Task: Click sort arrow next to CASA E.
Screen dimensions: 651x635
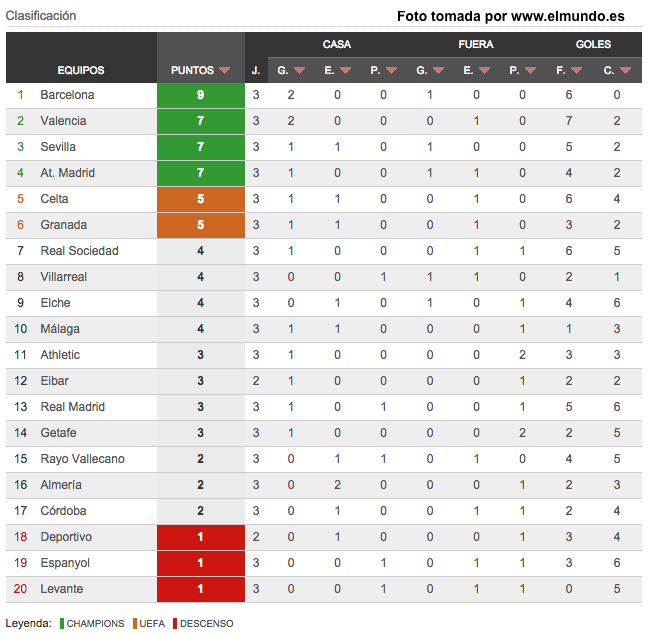Action: click(345, 71)
